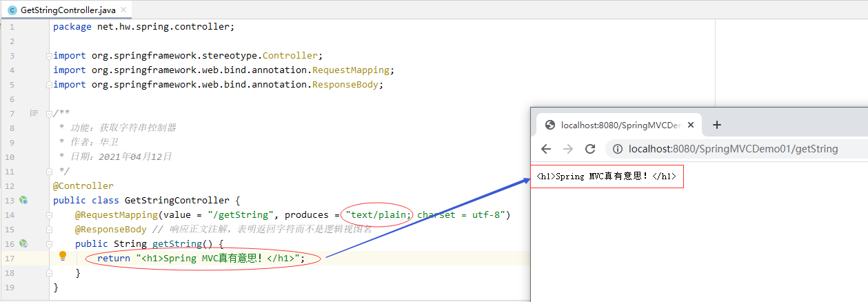Click the globe favicon on the localhost tab
The width and height of the screenshot is (868, 302).
pos(550,125)
